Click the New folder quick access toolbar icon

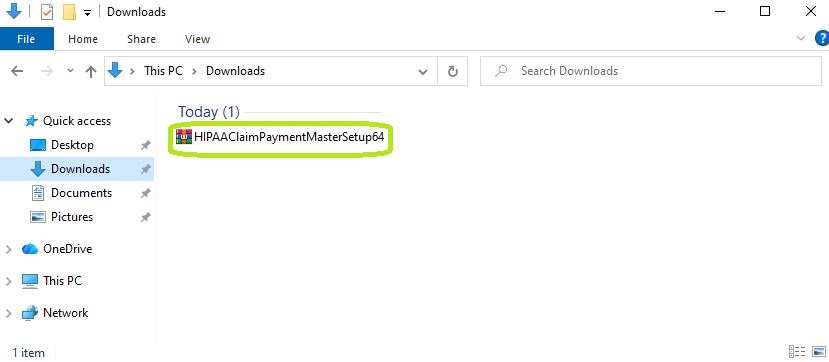pos(69,12)
